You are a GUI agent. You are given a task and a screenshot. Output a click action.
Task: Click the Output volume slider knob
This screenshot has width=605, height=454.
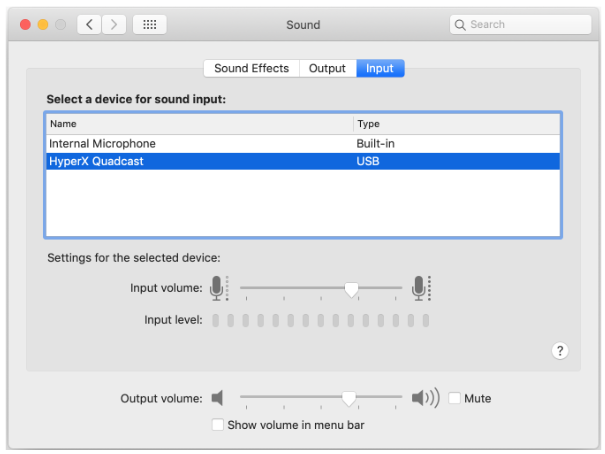(x=348, y=398)
